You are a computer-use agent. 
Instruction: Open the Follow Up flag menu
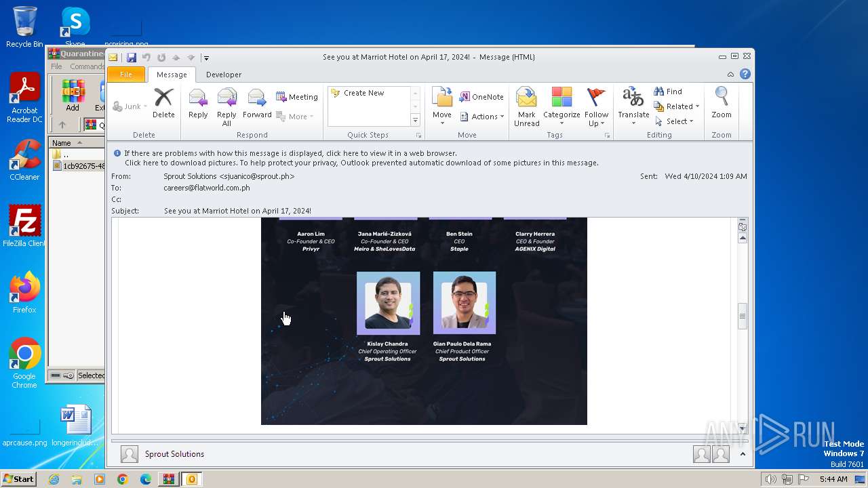pos(597,107)
